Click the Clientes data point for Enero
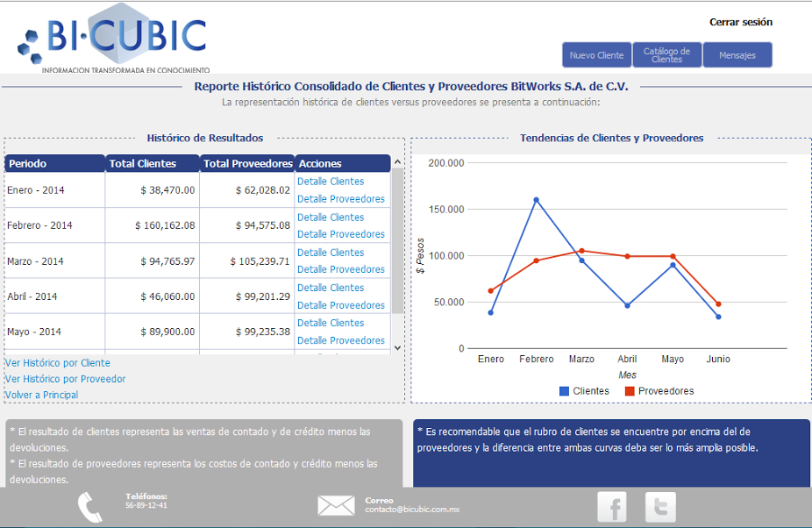The width and height of the screenshot is (812, 528). (x=490, y=312)
